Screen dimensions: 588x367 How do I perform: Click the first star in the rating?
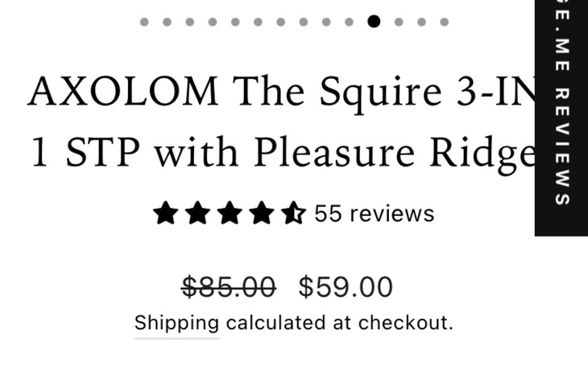tap(166, 214)
